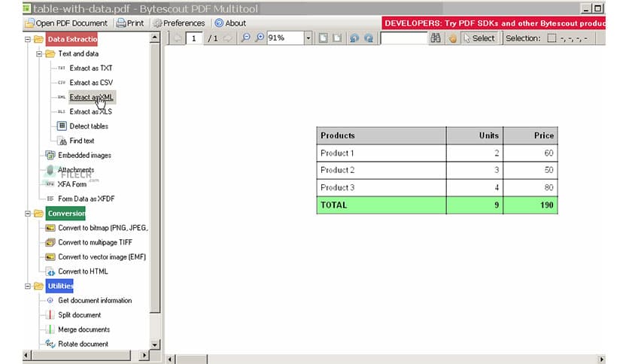Click the binoculars search icon in toolbar

(x=435, y=38)
